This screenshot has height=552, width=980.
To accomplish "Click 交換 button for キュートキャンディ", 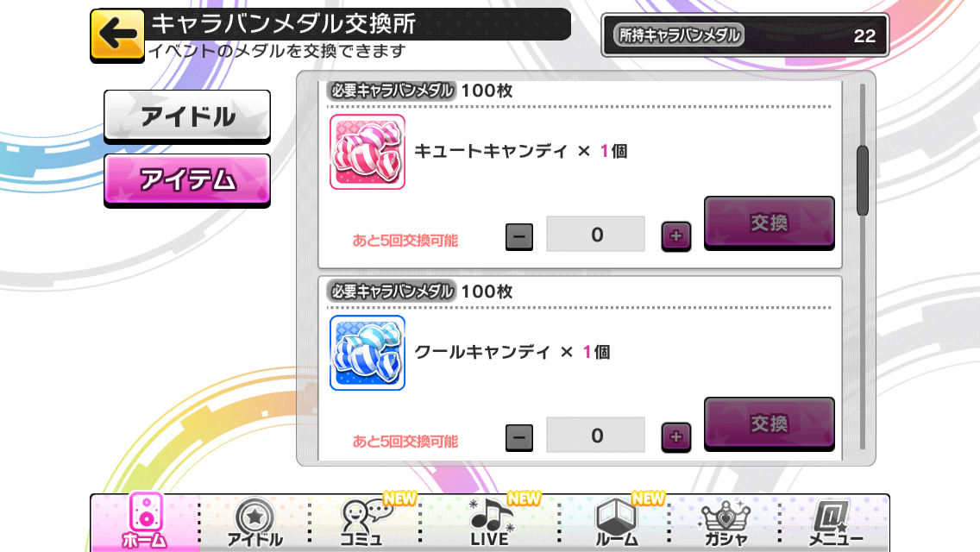I will (x=770, y=223).
